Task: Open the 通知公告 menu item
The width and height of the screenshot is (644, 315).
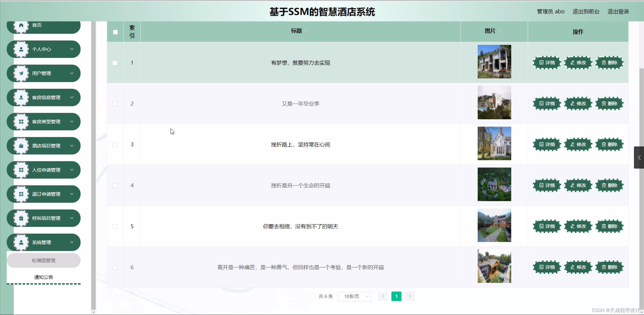Action: [43, 277]
